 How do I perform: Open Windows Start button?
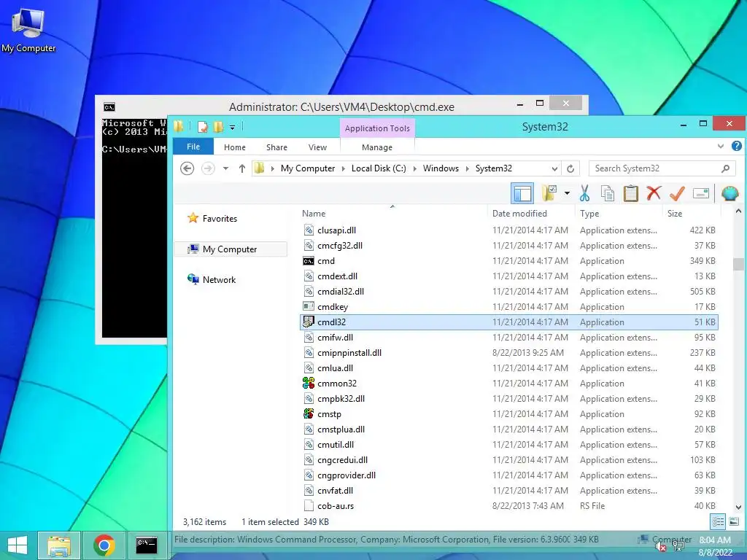[x=18, y=545]
